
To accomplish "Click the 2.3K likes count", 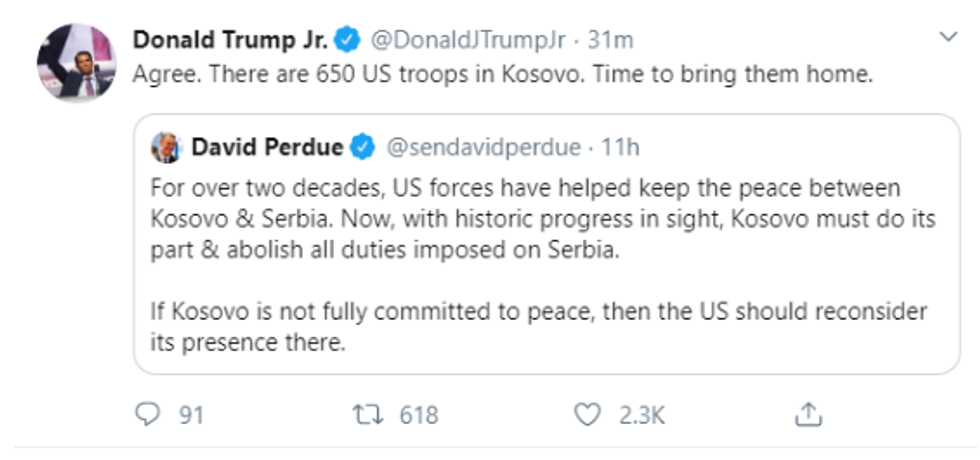I will pyautogui.click(x=642, y=415).
